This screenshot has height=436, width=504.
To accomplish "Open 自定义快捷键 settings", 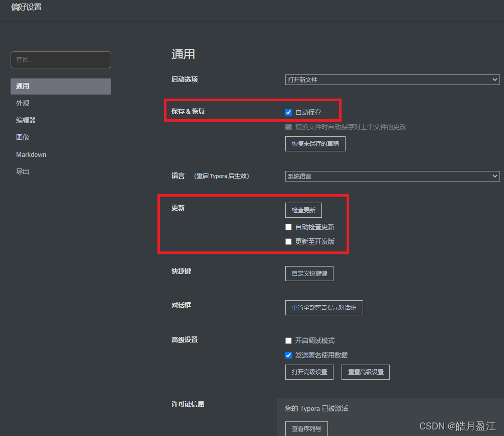I will (309, 274).
